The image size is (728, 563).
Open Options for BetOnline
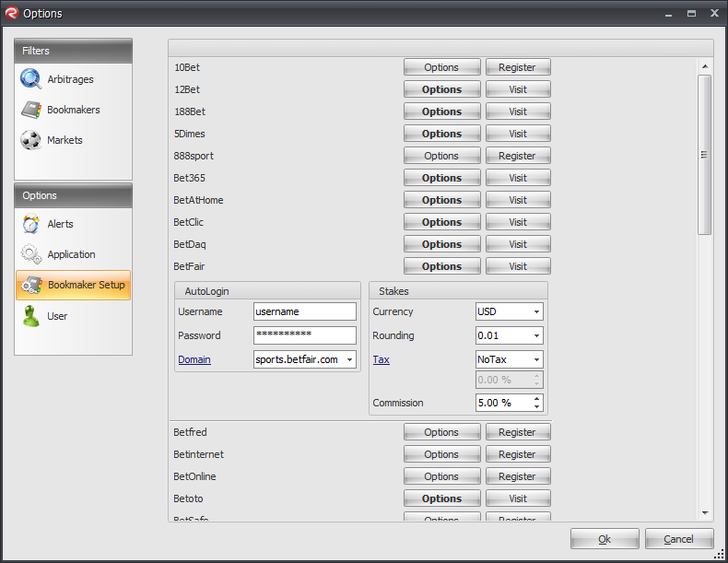441,476
